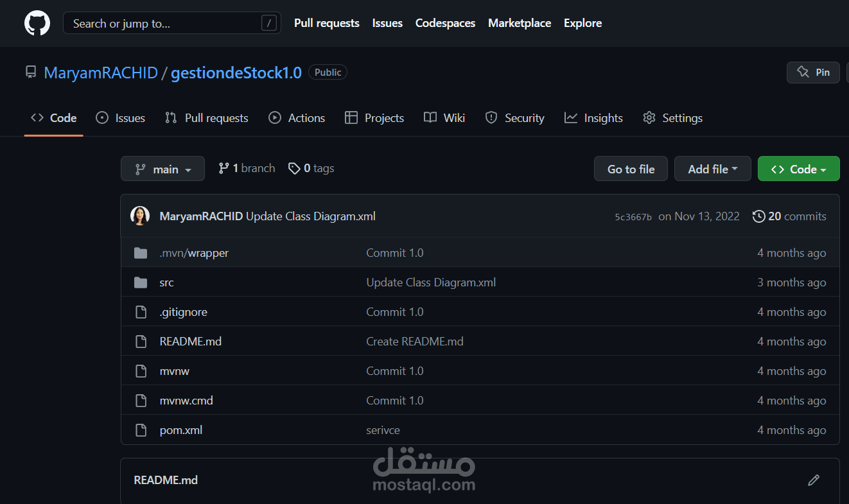Click the Go to file button

pyautogui.click(x=631, y=169)
